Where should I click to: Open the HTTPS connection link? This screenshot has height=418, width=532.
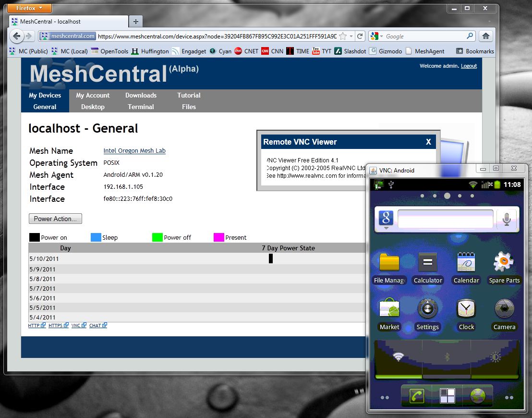pyautogui.click(x=59, y=325)
